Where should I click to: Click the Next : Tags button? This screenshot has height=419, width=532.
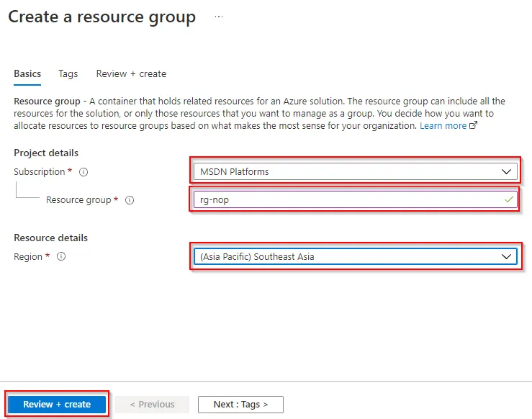click(240, 405)
